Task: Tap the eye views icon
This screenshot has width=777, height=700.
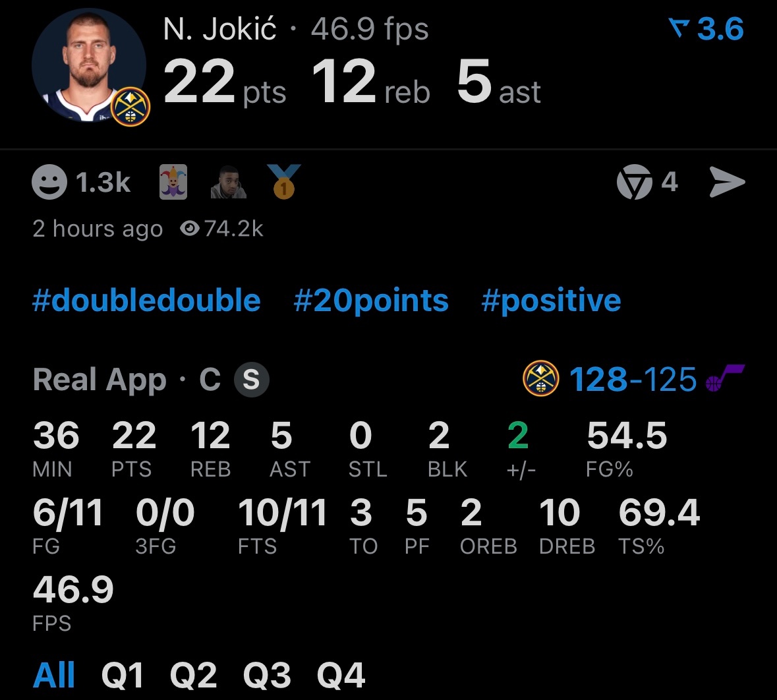Action: (190, 229)
